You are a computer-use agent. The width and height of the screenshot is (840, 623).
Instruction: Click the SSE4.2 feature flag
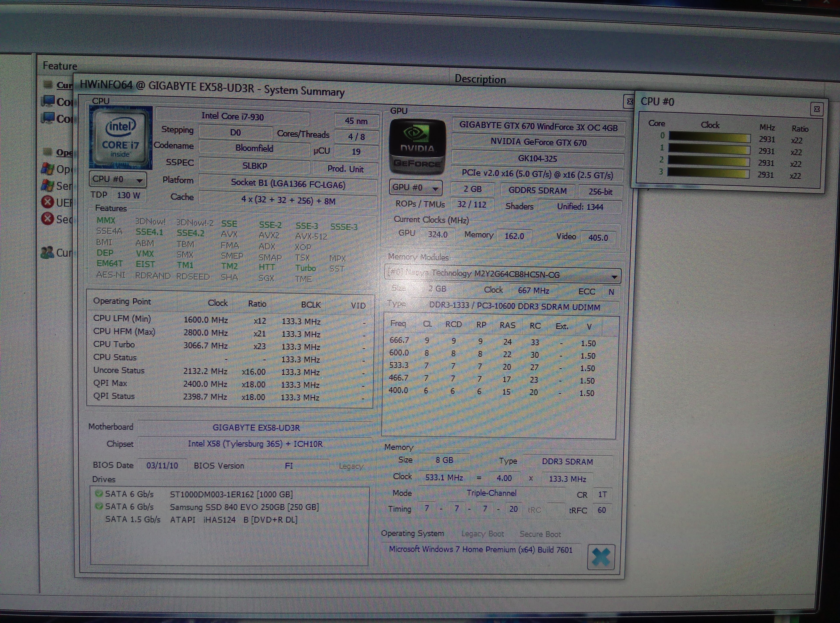[190, 233]
